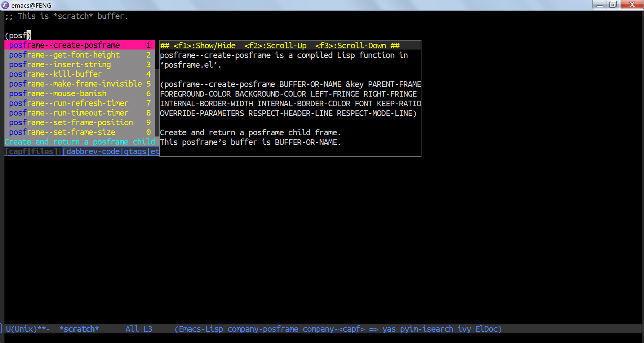Close the emacs window
The image size is (644, 343).
point(632,5)
